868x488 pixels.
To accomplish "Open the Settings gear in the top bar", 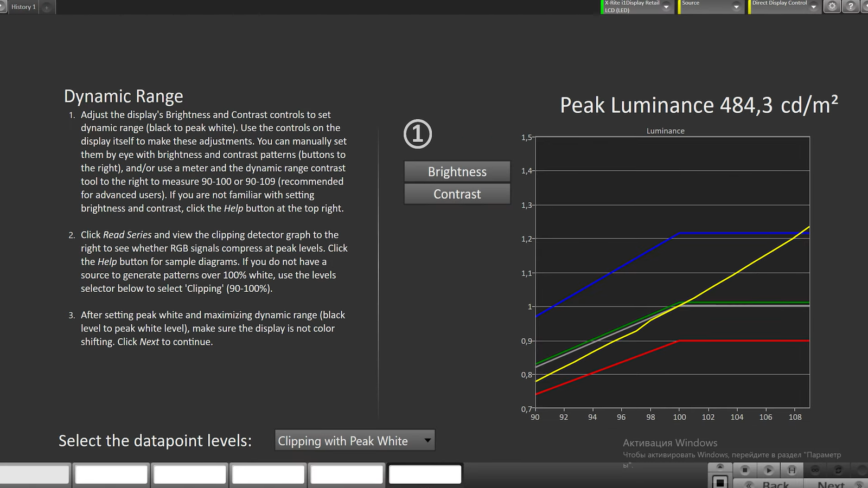I will (832, 7).
